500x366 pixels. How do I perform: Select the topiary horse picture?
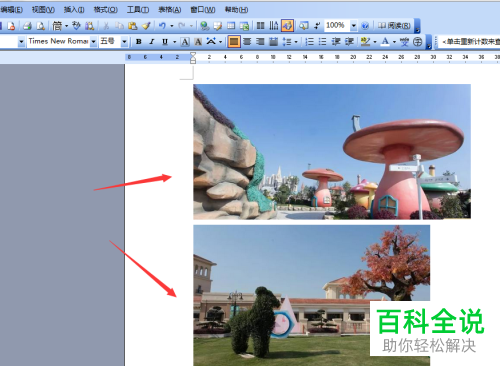click(x=311, y=295)
